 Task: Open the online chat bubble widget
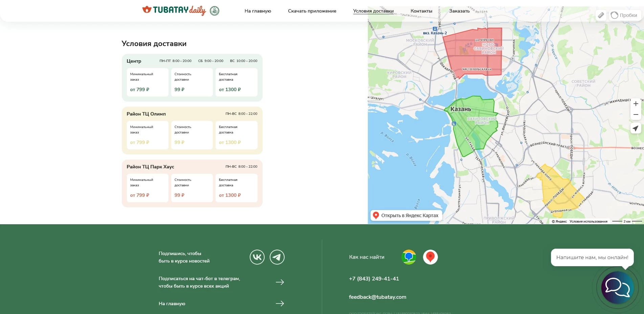pyautogui.click(x=617, y=288)
